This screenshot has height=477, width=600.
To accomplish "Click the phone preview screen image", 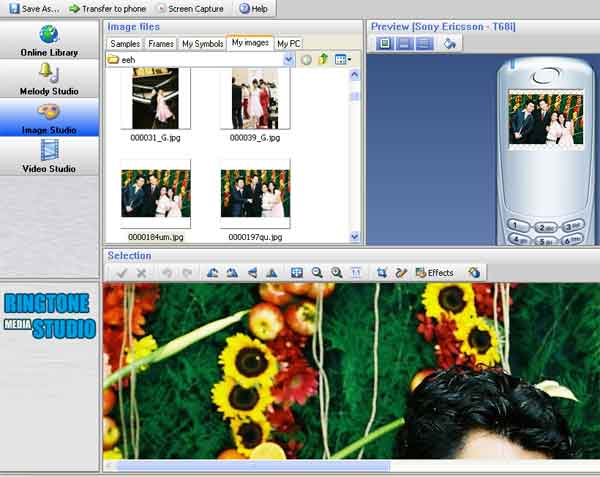I will click(546, 120).
